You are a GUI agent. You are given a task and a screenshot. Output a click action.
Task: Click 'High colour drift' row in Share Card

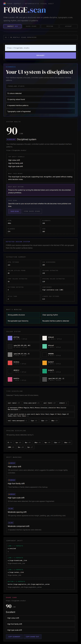coord(40,618)
